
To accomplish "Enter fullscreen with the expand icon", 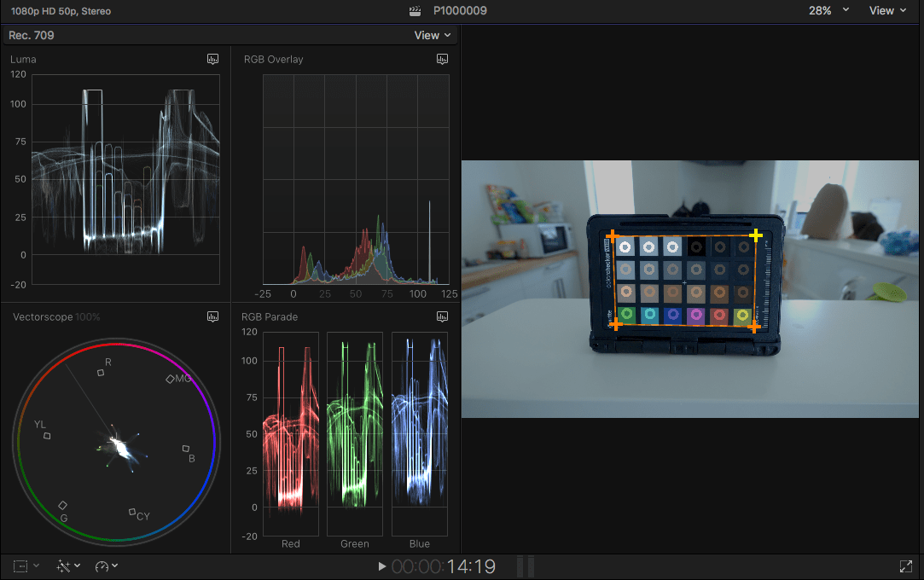I will click(907, 565).
